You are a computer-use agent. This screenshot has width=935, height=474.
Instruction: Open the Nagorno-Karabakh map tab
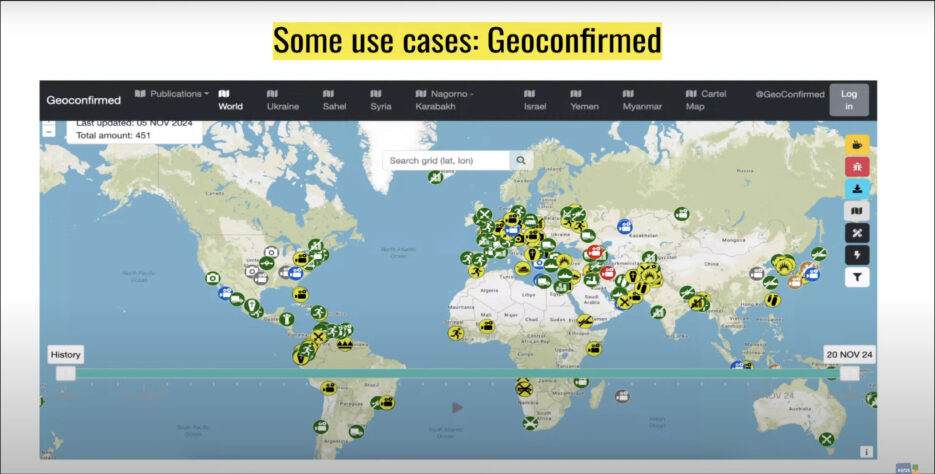click(x=444, y=100)
